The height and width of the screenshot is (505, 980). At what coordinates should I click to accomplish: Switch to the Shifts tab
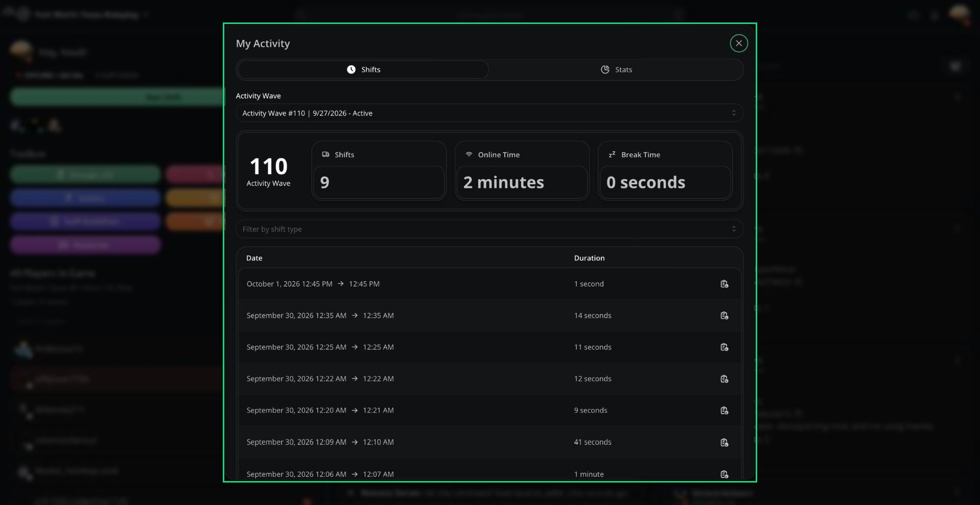pos(363,69)
